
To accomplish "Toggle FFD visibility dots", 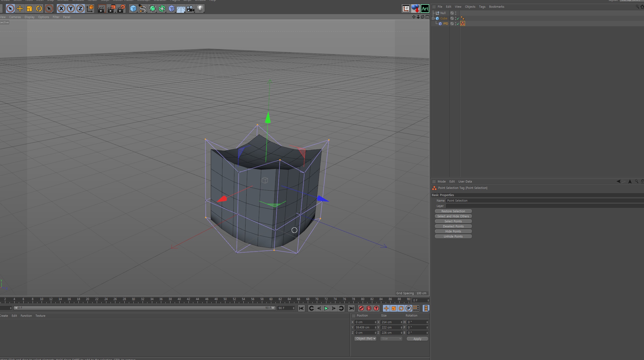I will click(455, 24).
